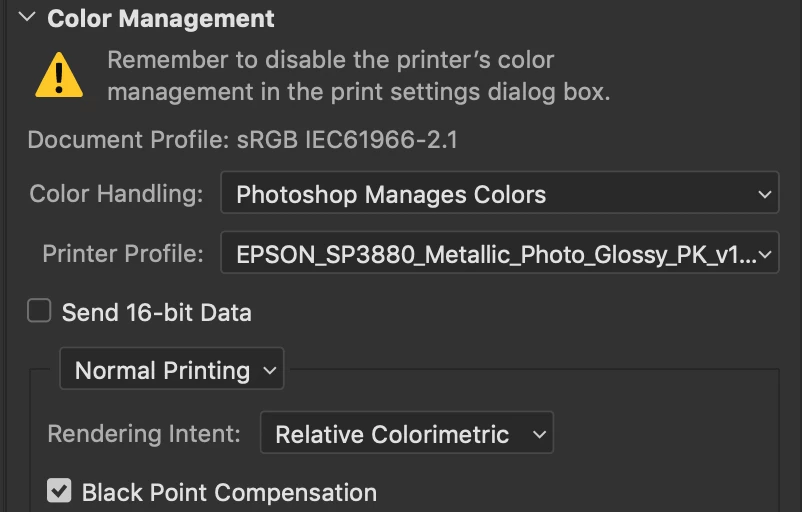Click the Photoshop Manages Colors arrow
Screen dimensions: 802x512
[x=764, y=194]
